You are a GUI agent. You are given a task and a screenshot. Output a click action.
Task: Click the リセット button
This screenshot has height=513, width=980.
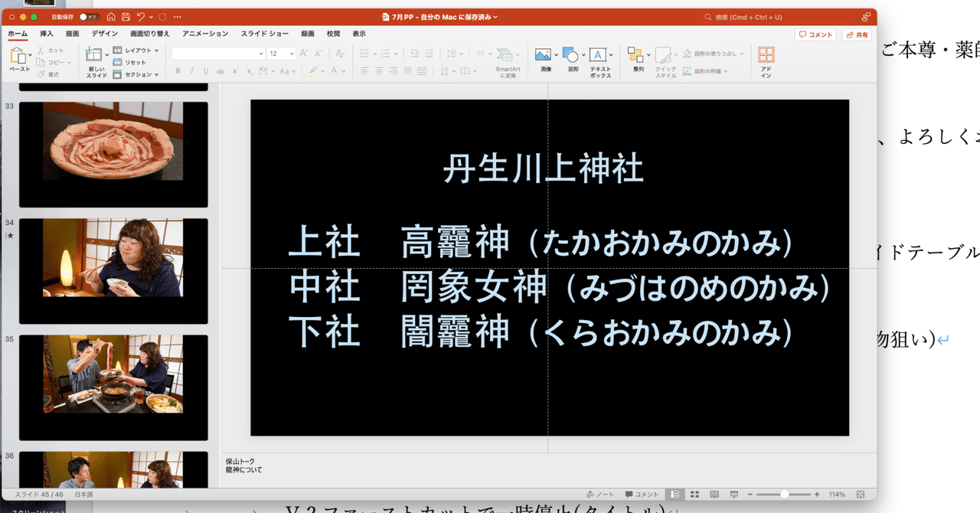tap(129, 62)
